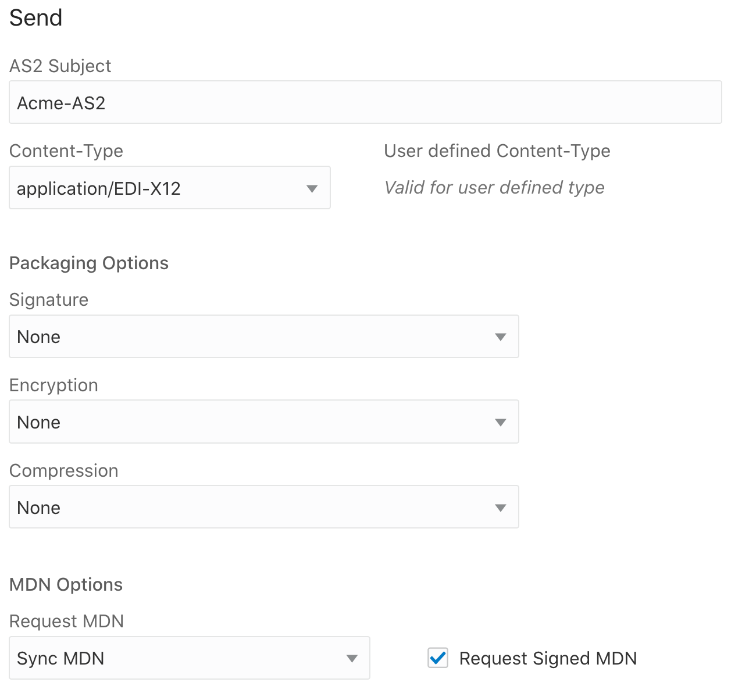Click the Packaging Options heading
This screenshot has width=749, height=700.
(x=89, y=263)
